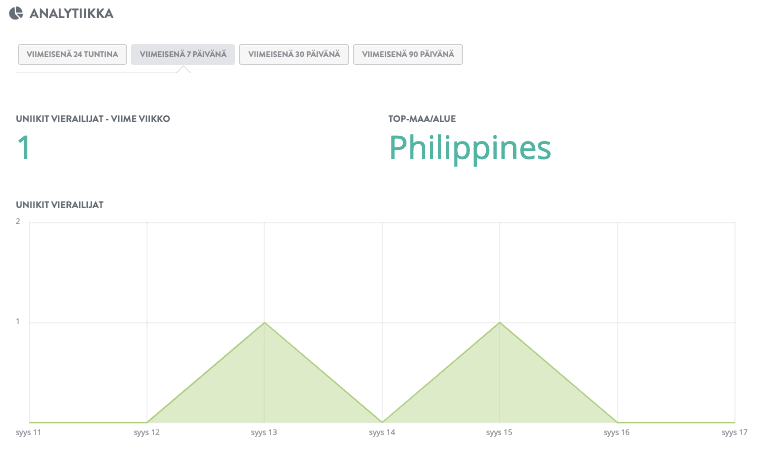
Task: Click the Analytiikka pie chart icon
Action: (x=16, y=14)
